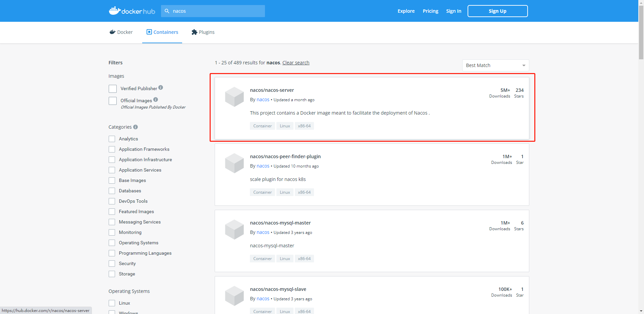Image resolution: width=644 pixels, height=314 pixels.
Task: Check the Base Images category
Action: click(x=112, y=180)
